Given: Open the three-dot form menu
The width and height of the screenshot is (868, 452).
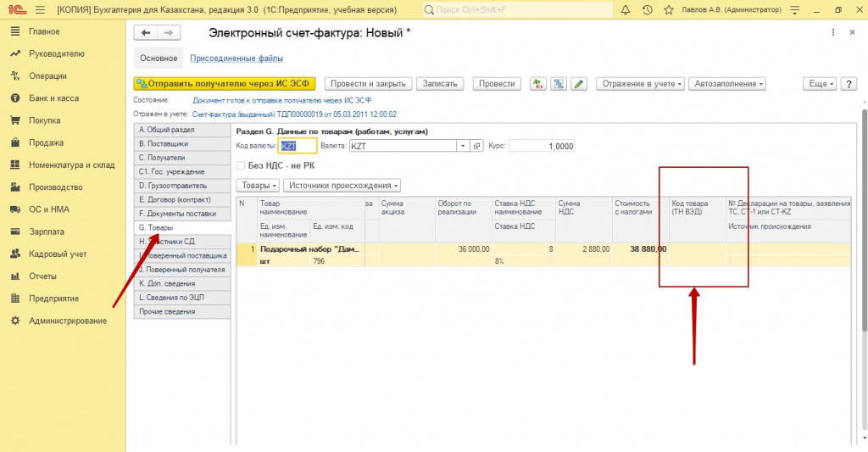Looking at the screenshot, I should [x=833, y=33].
